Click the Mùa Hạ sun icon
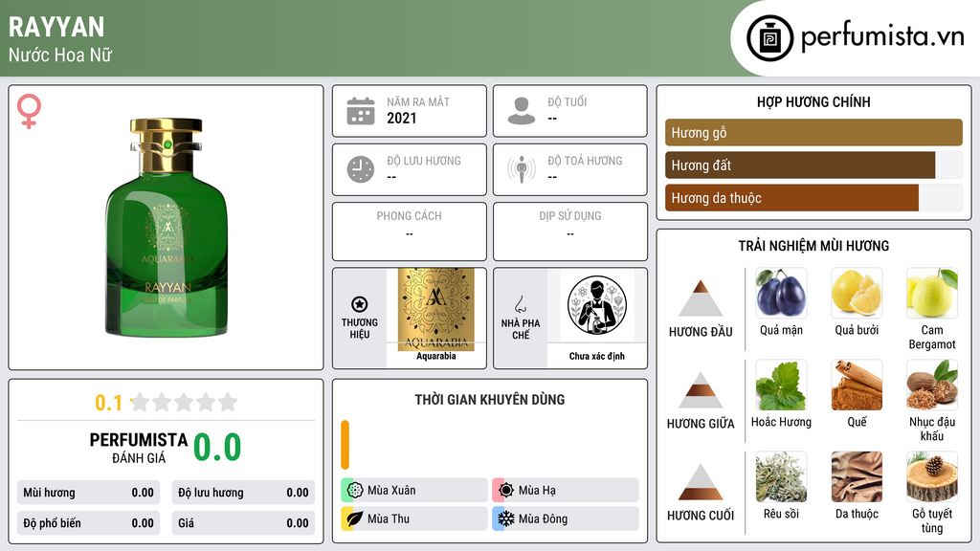This screenshot has height=551, width=980. [506, 491]
